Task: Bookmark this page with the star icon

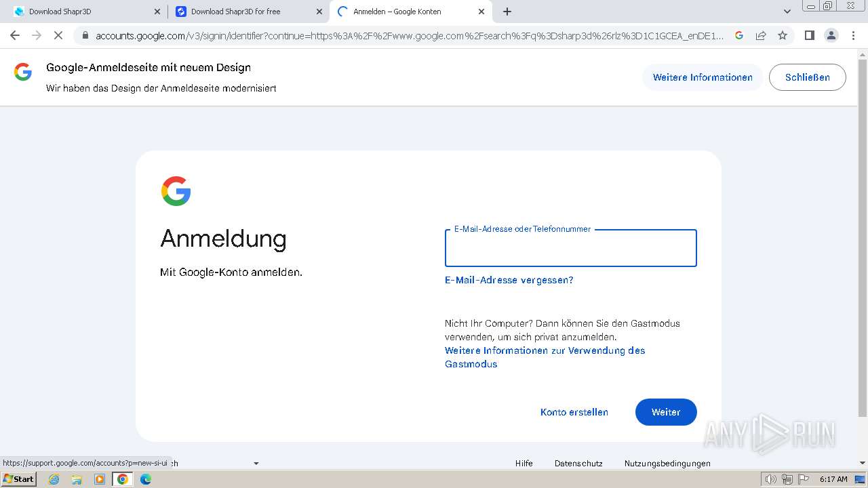Action: [x=783, y=35]
